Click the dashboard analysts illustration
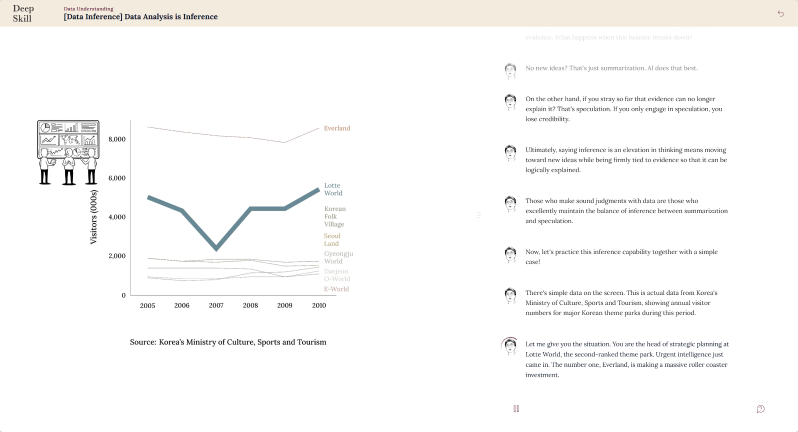 [x=68, y=152]
